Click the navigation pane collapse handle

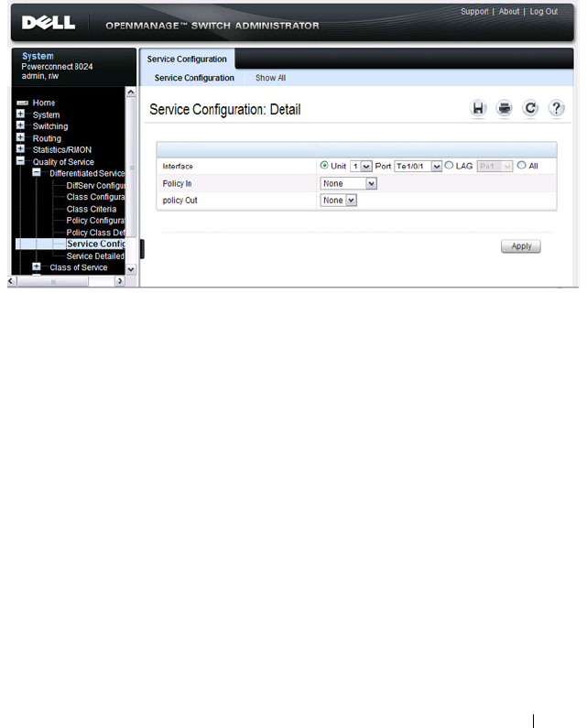pyautogui.click(x=142, y=249)
